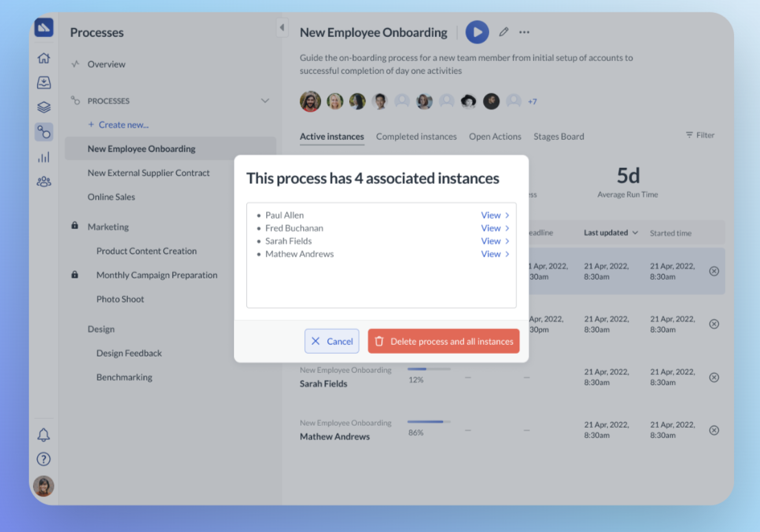Image resolution: width=760 pixels, height=532 pixels.
Task: Select New Employee Onboarding process
Action: (x=171, y=149)
